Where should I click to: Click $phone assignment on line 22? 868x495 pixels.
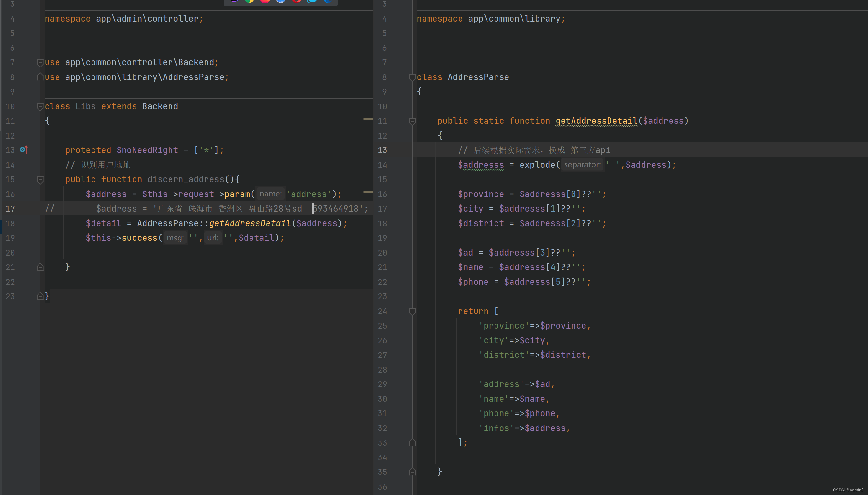[525, 282]
